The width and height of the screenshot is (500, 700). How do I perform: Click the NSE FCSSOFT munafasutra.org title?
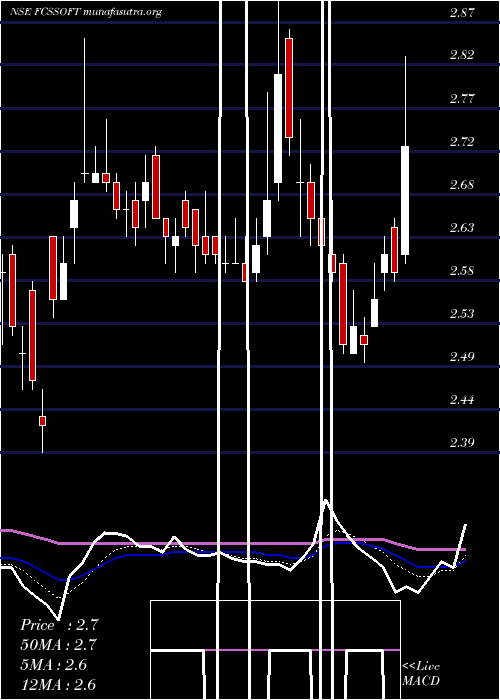point(86,12)
